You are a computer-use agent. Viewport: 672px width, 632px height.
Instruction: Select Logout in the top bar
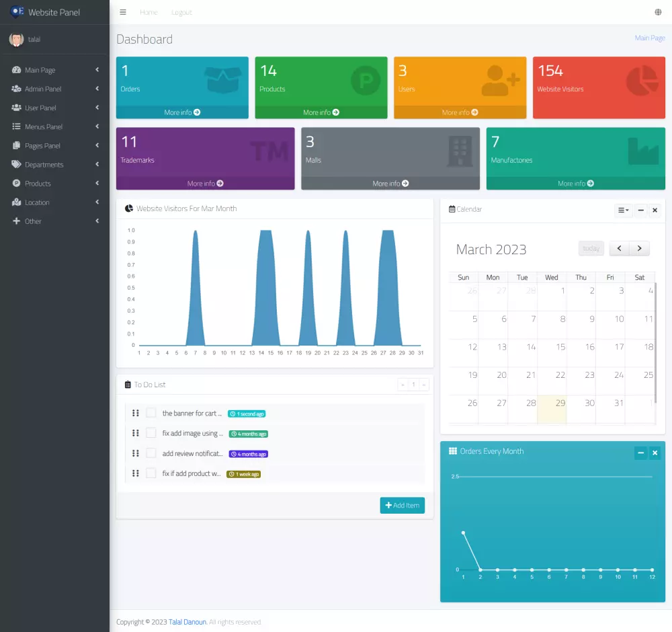pyautogui.click(x=181, y=12)
